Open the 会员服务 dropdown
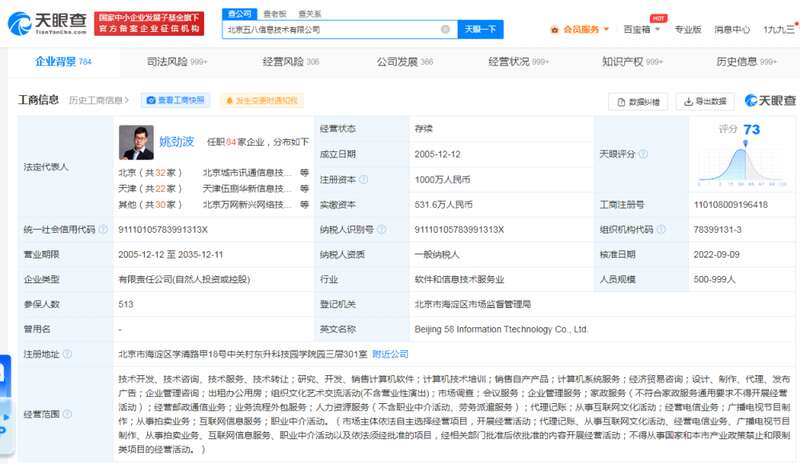The height and width of the screenshot is (464, 800). coord(606,29)
